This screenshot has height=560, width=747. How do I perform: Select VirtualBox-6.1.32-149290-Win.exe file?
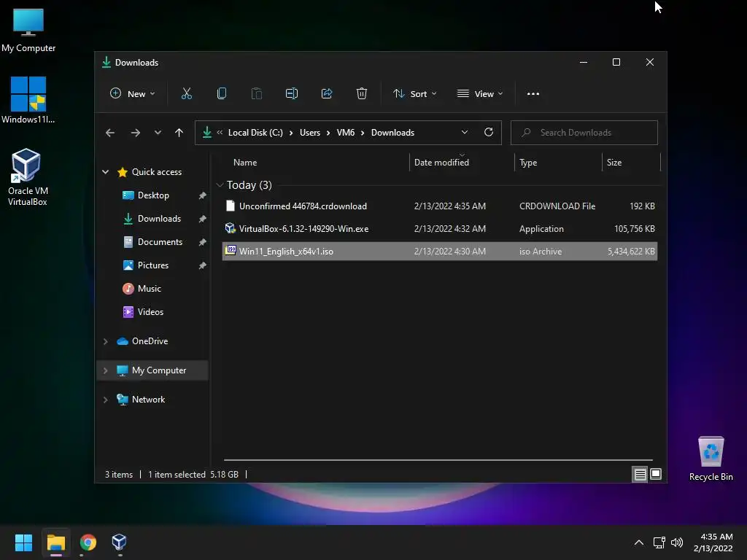[x=440, y=228]
